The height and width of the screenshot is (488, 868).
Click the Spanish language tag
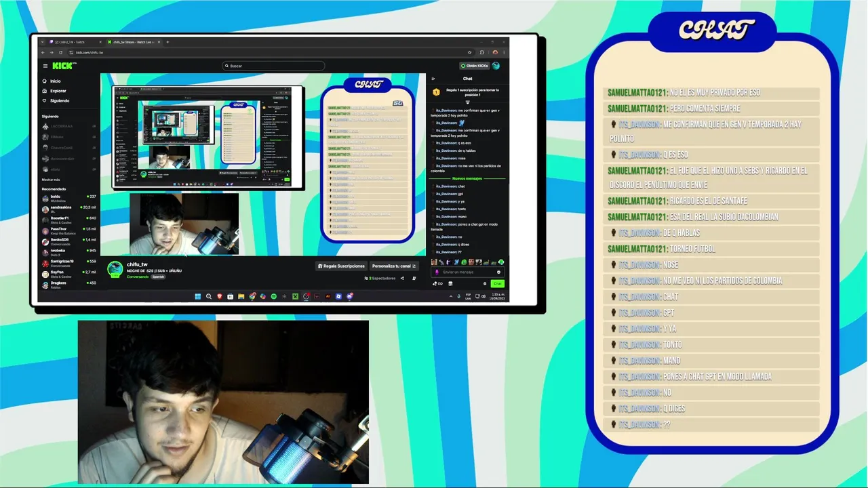pyautogui.click(x=158, y=277)
